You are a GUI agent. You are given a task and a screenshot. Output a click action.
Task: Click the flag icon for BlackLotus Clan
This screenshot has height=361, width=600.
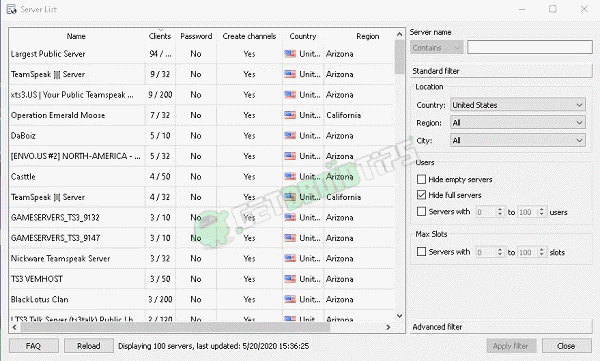coord(290,299)
